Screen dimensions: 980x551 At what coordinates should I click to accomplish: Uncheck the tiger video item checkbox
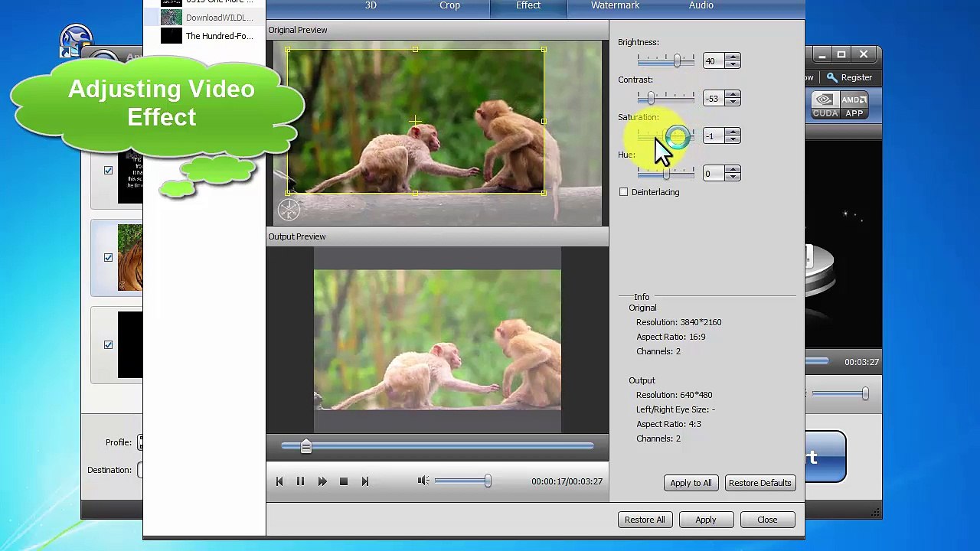108,258
